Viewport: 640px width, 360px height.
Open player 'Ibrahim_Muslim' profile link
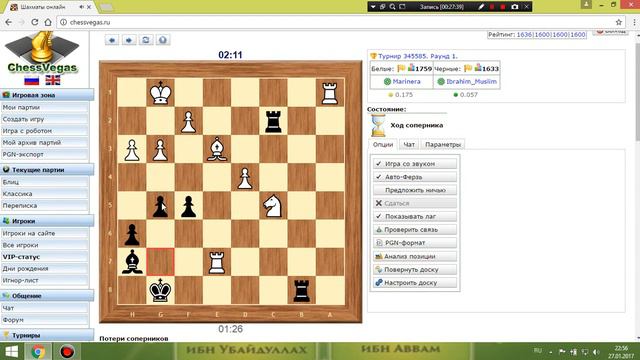click(471, 82)
